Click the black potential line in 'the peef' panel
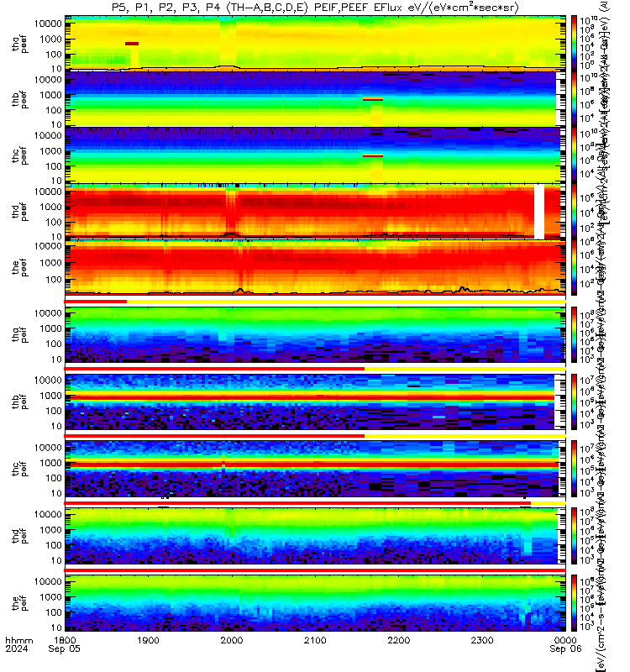 (315, 291)
